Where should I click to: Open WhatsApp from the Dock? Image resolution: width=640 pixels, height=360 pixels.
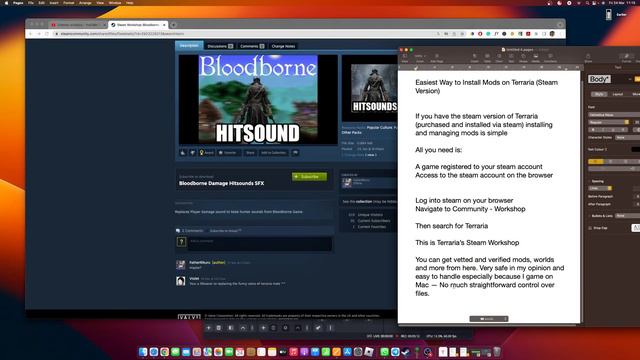point(384,352)
